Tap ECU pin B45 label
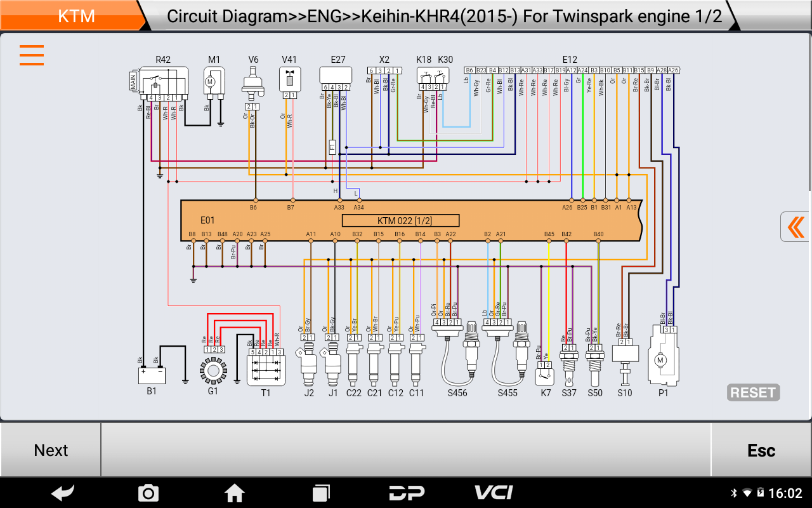The height and width of the screenshot is (508, 812). tap(549, 234)
